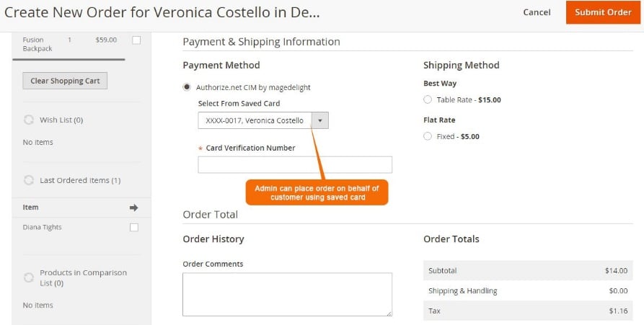Click the Order Comments resize handle
The width and height of the screenshot is (644, 325).
389,313
